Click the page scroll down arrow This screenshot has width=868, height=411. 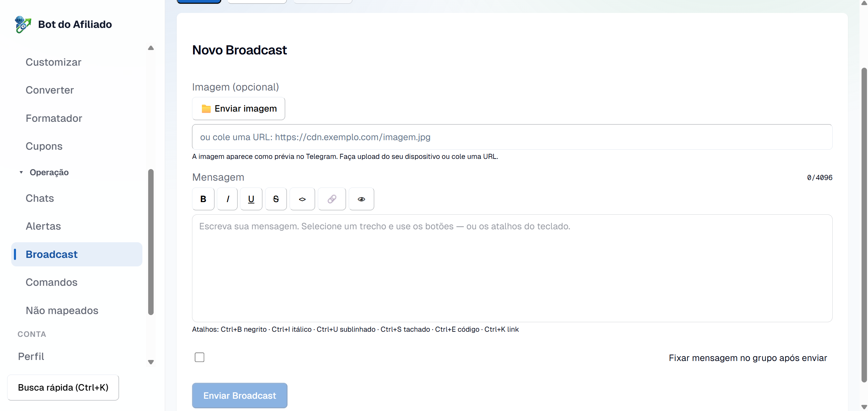point(864,407)
